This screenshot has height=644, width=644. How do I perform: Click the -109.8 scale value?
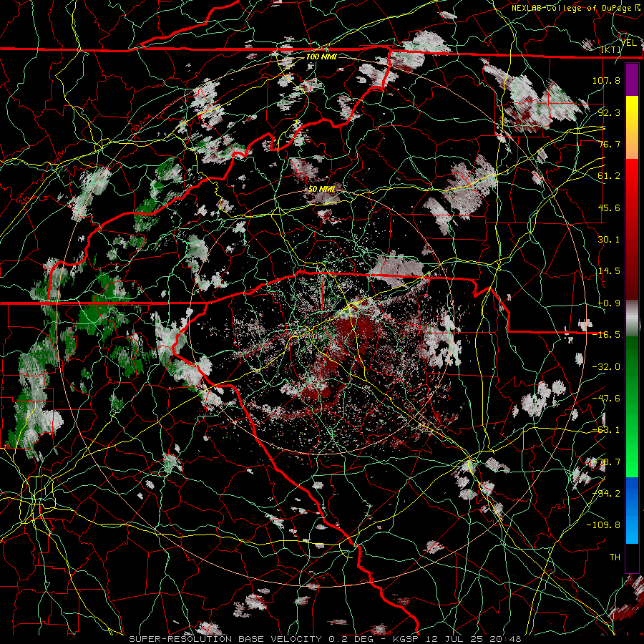(603, 525)
